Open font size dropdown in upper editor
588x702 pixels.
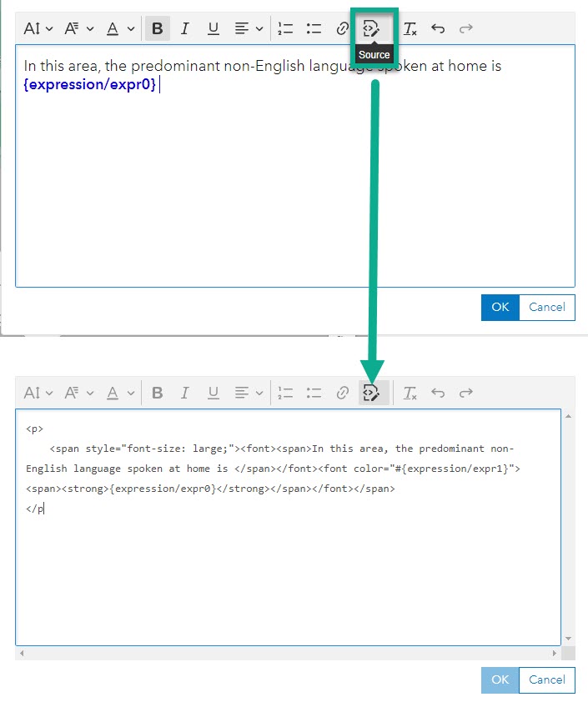(38, 28)
